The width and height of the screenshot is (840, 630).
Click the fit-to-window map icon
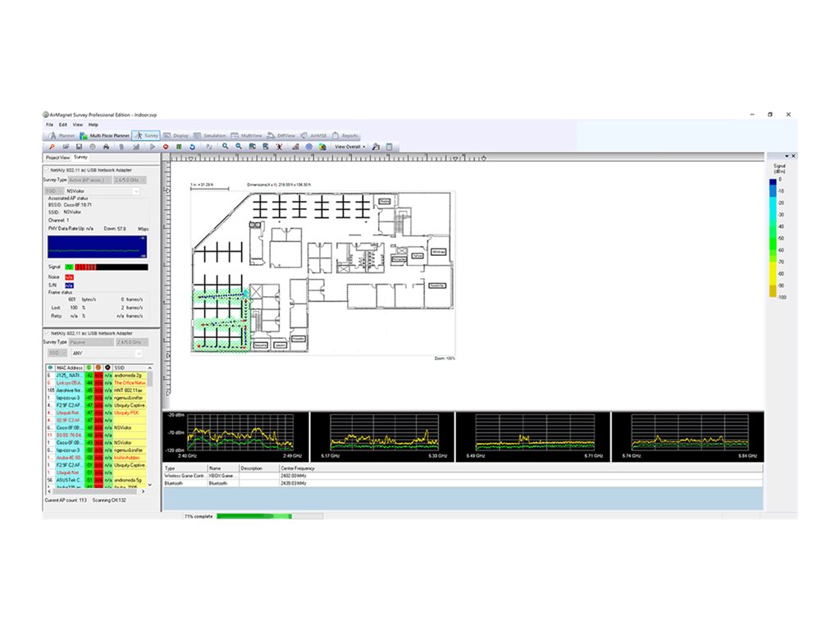click(253, 147)
